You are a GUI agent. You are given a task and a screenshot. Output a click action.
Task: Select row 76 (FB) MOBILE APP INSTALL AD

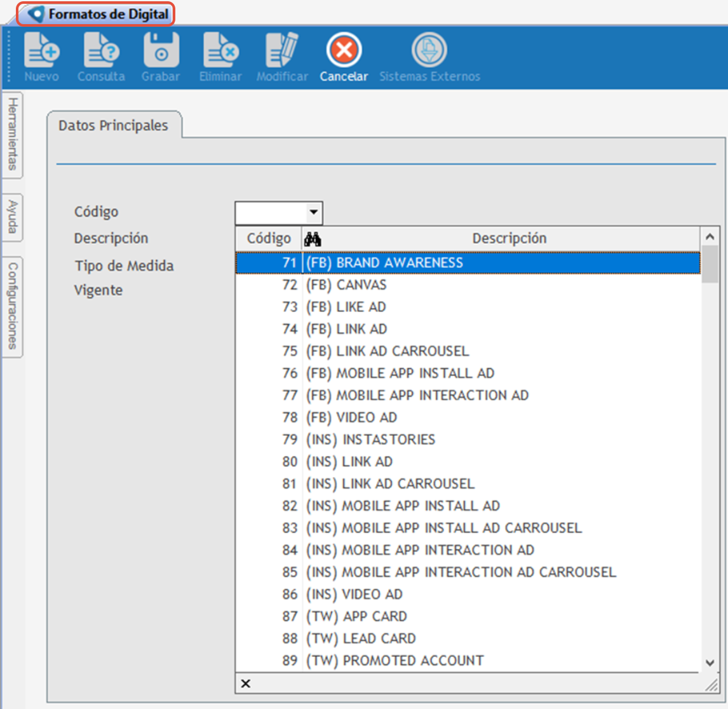(x=468, y=374)
